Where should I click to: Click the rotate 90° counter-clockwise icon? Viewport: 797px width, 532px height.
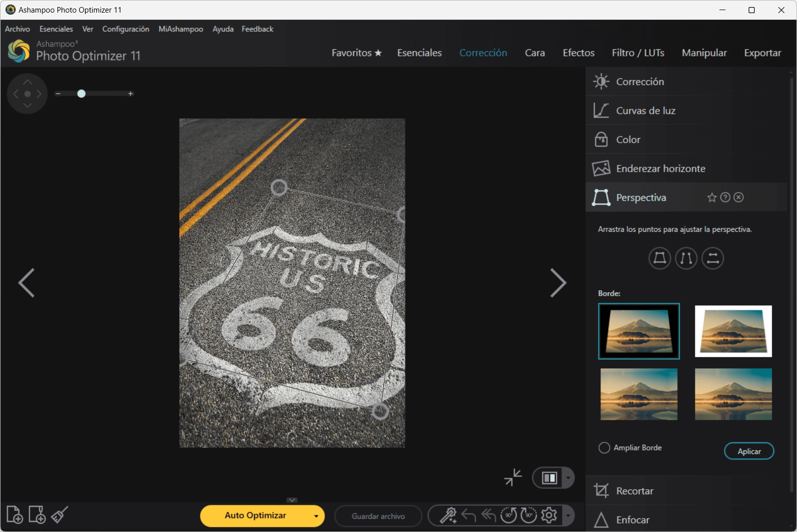coord(508,515)
